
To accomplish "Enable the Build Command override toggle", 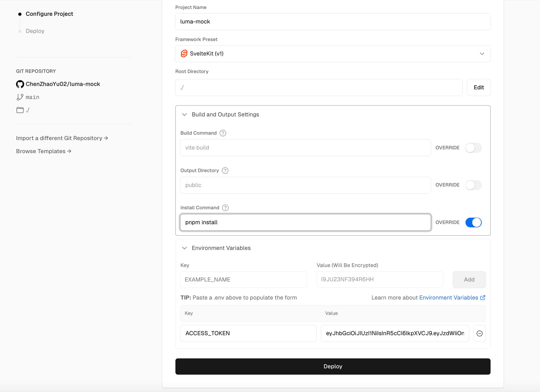I will pyautogui.click(x=473, y=148).
